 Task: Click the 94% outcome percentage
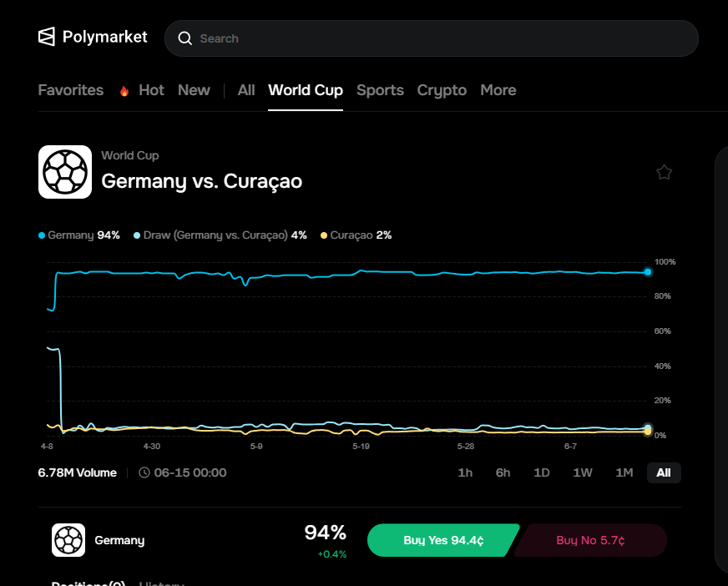325,533
